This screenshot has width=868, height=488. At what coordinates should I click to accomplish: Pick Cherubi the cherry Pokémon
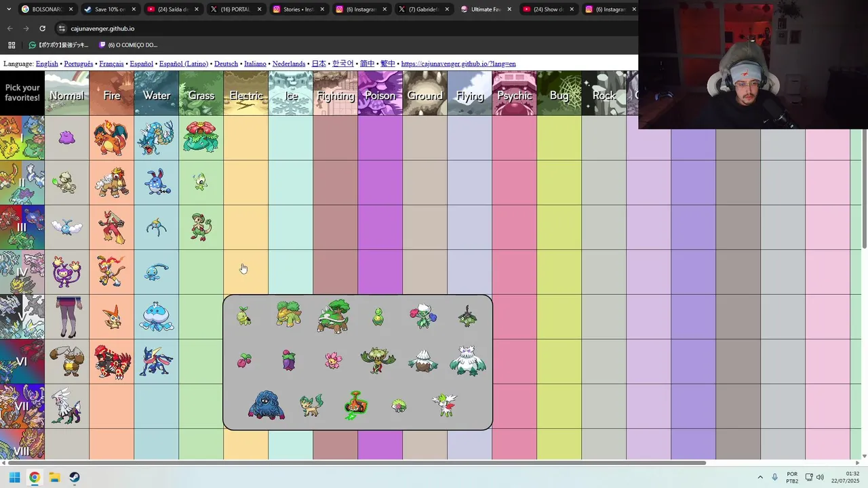click(x=244, y=361)
